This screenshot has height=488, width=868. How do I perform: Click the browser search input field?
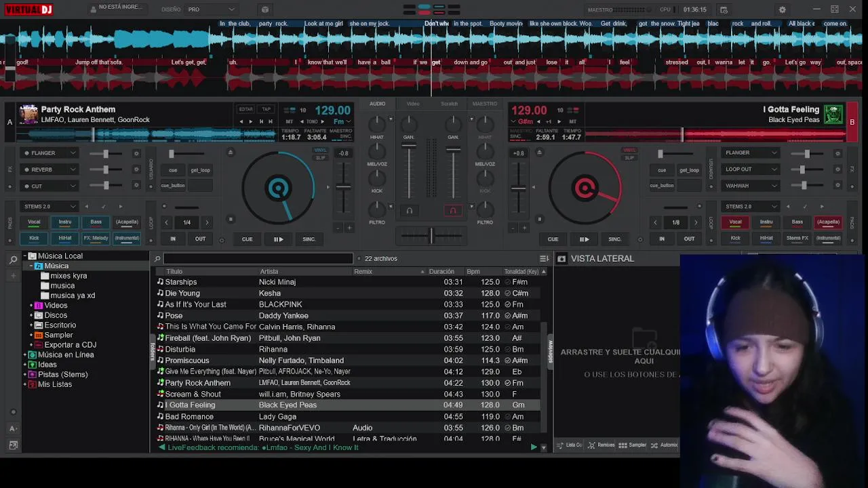258,258
